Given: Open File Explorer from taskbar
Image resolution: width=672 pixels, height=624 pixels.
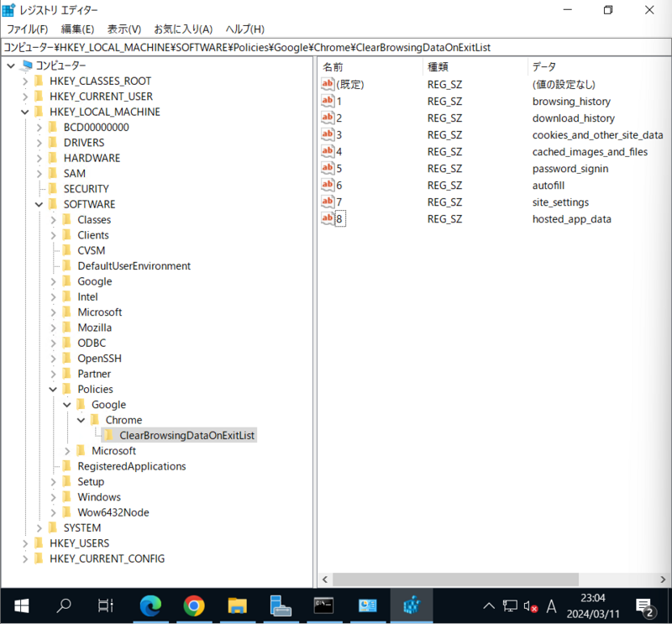Looking at the screenshot, I should pyautogui.click(x=237, y=606).
